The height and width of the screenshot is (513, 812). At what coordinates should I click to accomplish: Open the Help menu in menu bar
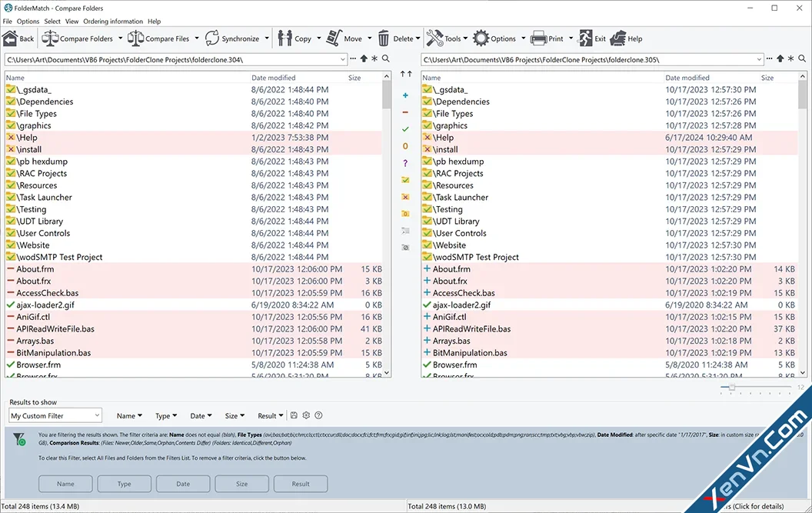[155, 22]
